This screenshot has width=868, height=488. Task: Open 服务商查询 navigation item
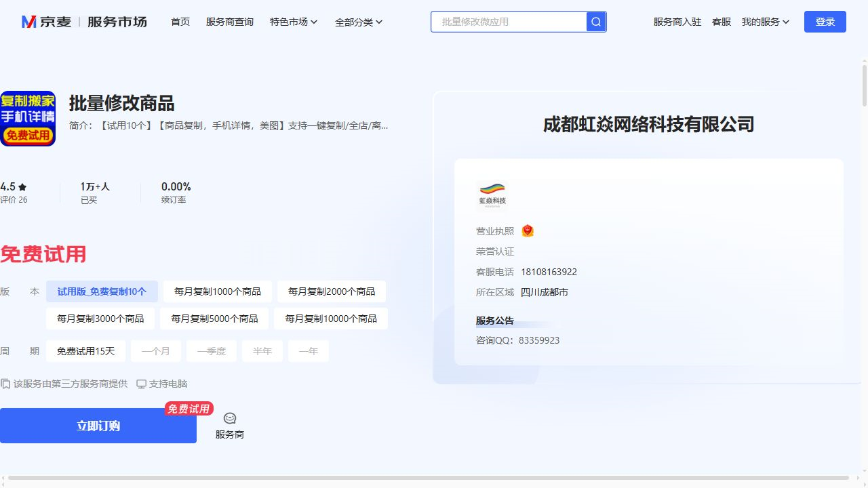230,22
